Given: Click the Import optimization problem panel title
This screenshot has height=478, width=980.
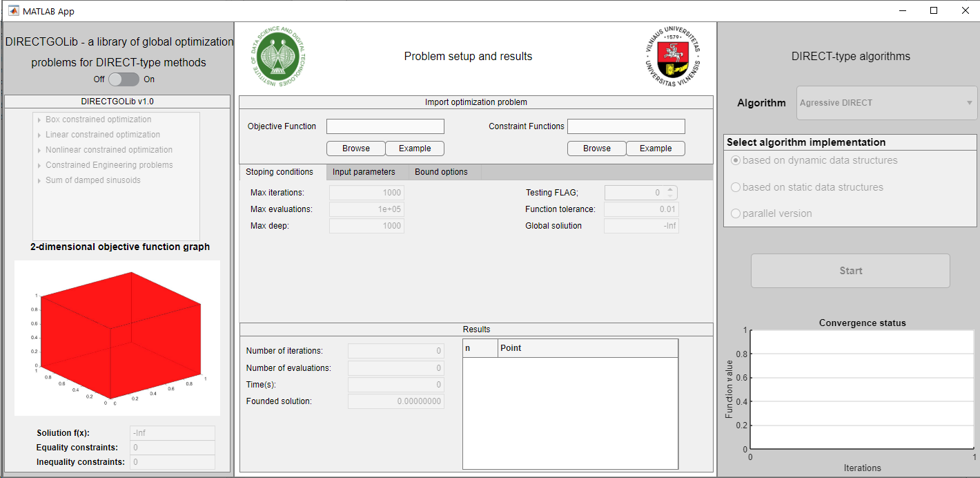Looking at the screenshot, I should [x=476, y=102].
